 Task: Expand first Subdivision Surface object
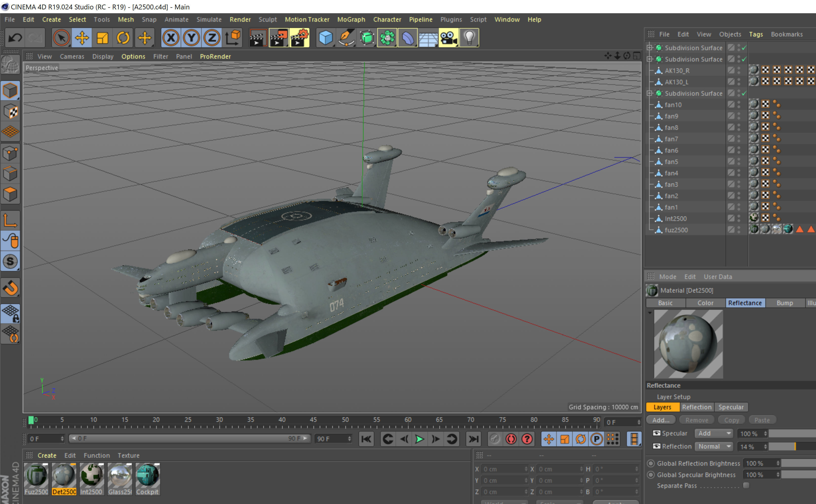coord(649,48)
